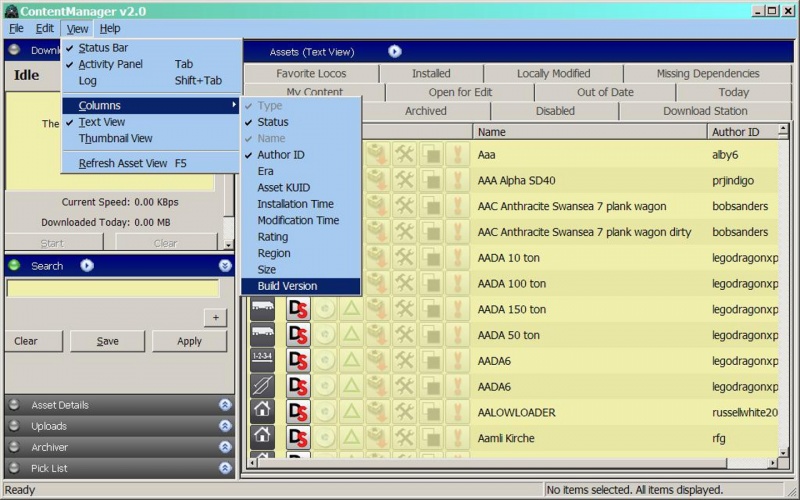Toggle Text View in the View menu
The width and height of the screenshot is (800, 500).
click(x=151, y=122)
